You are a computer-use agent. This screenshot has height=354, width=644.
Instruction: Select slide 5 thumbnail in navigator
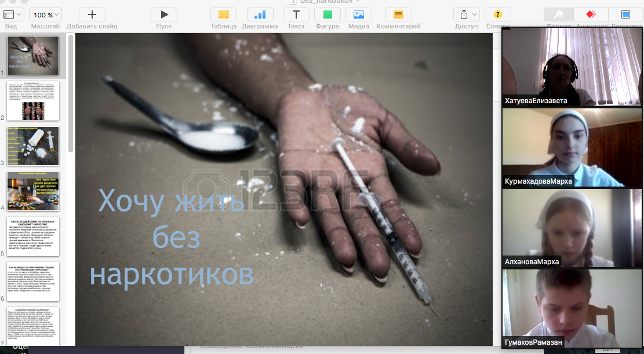33,236
